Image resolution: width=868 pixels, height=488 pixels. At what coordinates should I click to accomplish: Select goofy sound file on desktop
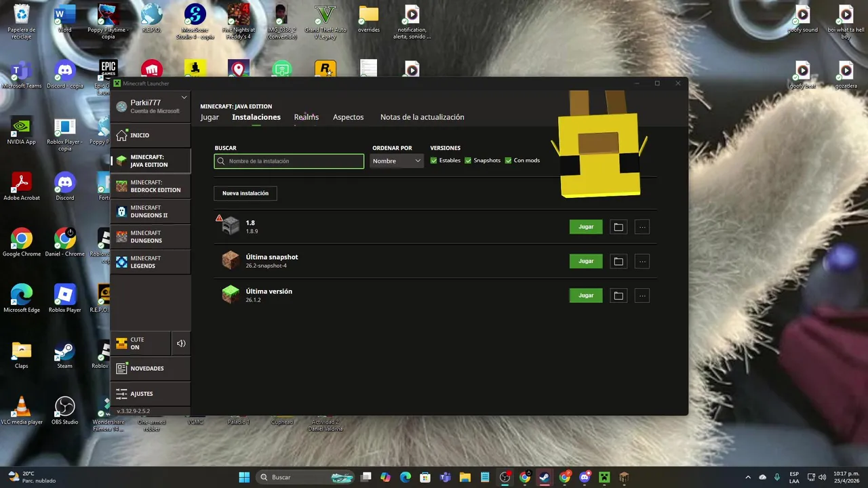802,19
